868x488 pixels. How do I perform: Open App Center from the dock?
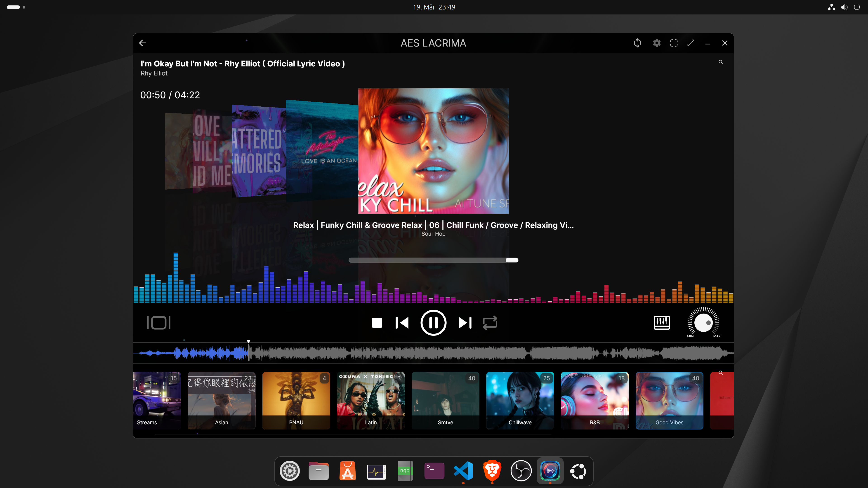pyautogui.click(x=347, y=471)
